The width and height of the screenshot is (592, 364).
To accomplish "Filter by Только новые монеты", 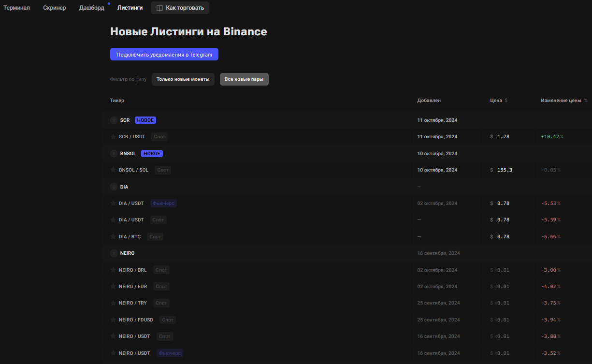I will coord(183,79).
